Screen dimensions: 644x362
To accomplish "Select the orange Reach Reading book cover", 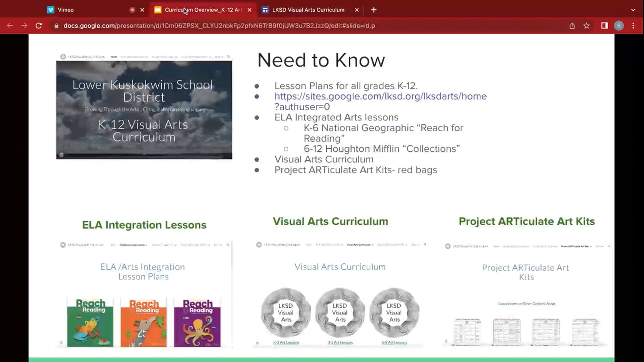I will (144, 322).
